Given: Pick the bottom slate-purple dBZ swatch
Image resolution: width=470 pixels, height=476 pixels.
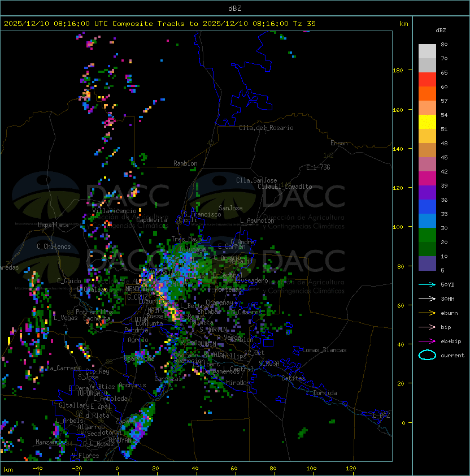Looking at the screenshot, I should click(x=427, y=263).
